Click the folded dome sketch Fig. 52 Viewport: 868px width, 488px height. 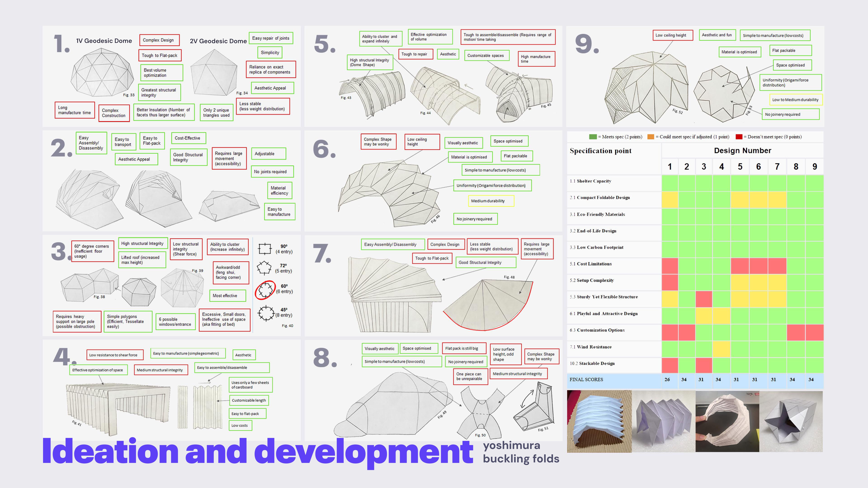point(647,88)
